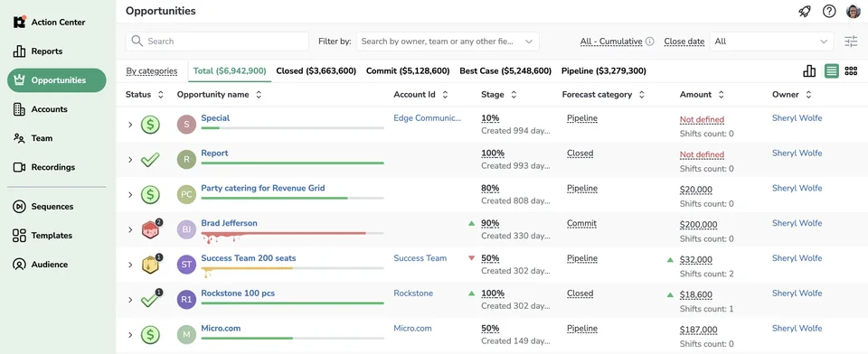Open Sequences section
The width and height of the screenshot is (868, 354).
click(42, 206)
